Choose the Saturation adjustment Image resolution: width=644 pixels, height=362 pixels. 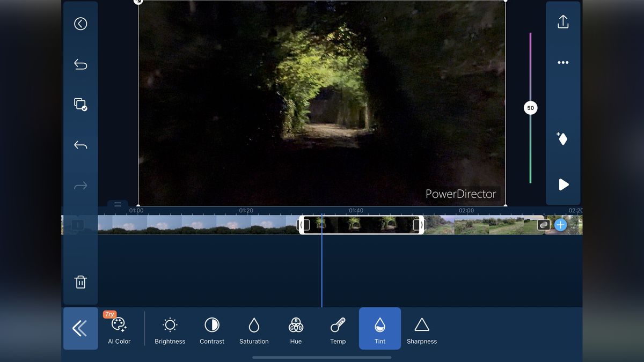tap(254, 331)
